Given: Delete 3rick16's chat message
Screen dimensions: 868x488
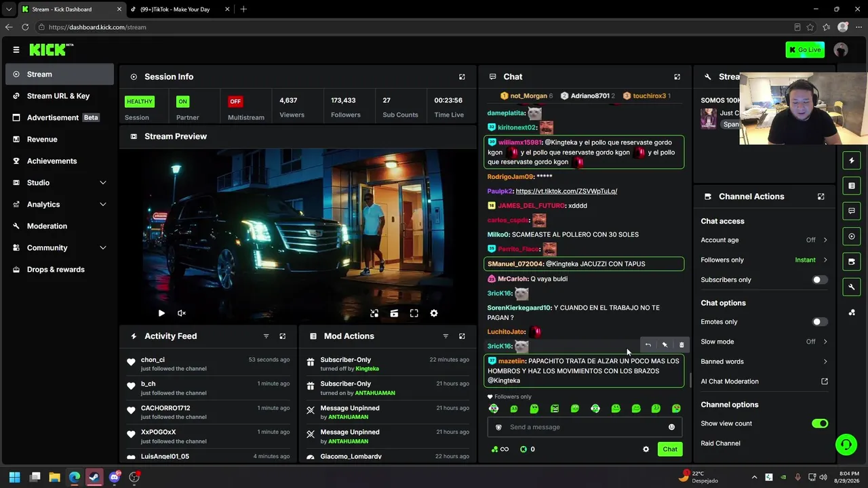Looking at the screenshot, I should tap(682, 345).
